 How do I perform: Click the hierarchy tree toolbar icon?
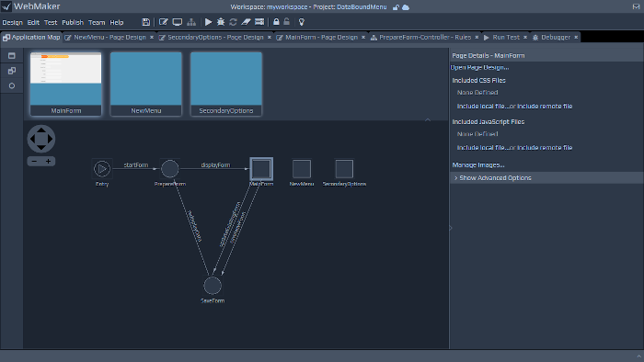(x=191, y=22)
